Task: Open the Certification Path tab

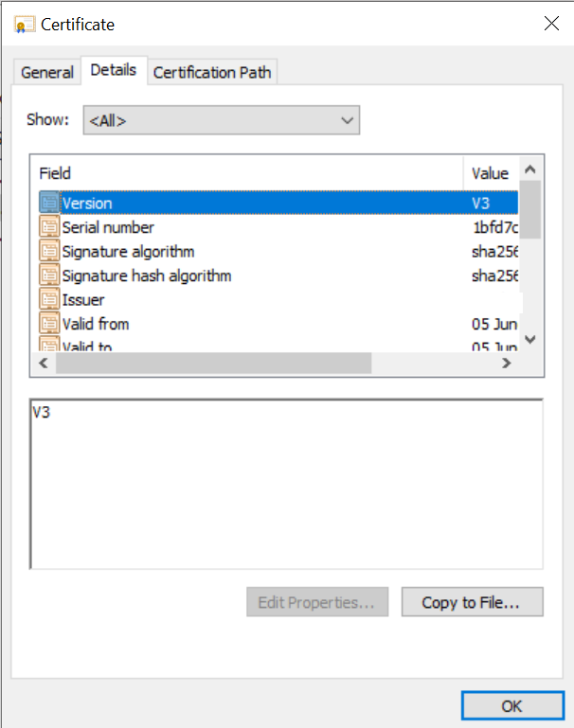Action: pos(212,72)
